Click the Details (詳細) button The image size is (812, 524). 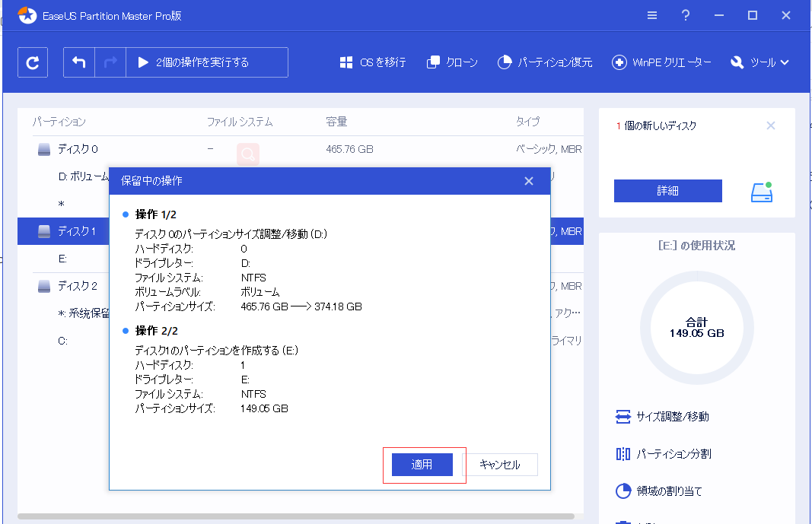point(667,191)
